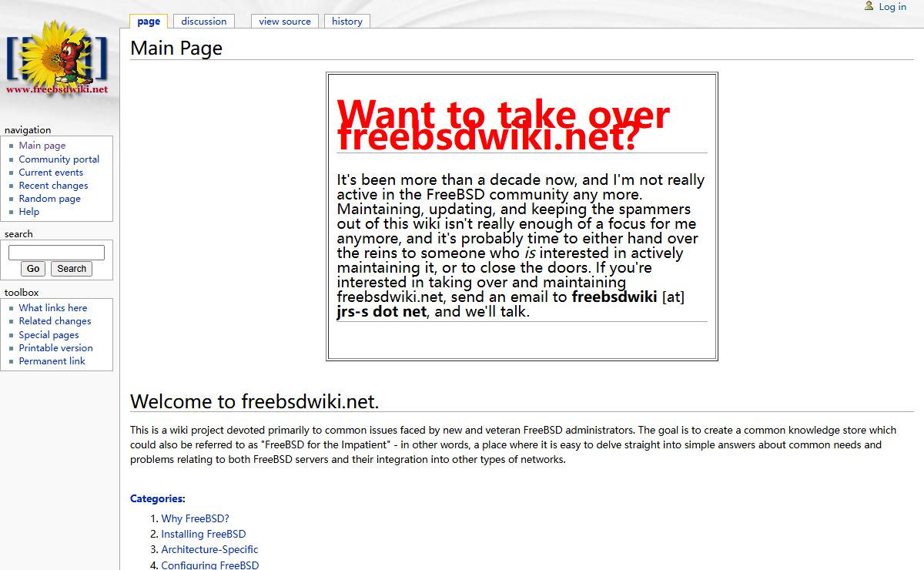This screenshot has width=924, height=570.
Task: Click the freebsdwiki.net sunflower logo
Action: (x=57, y=58)
